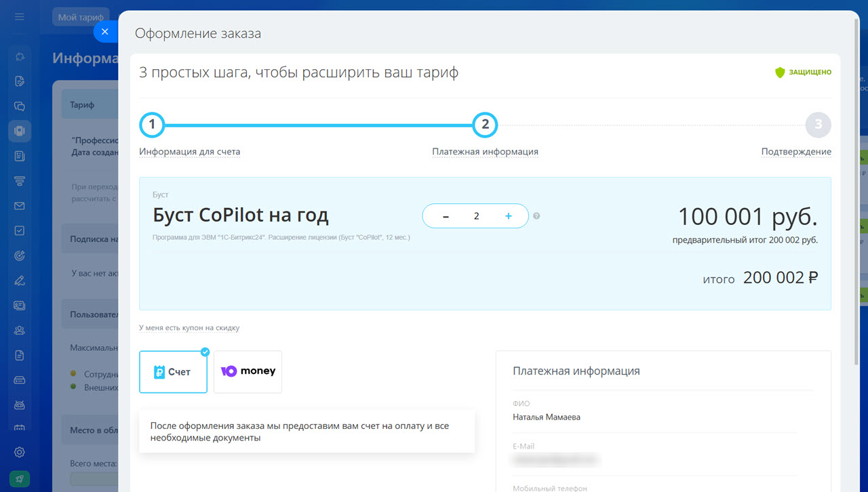This screenshot has height=492, width=868.
Task: Click the 'Информация для счета' step label
Action: click(190, 152)
